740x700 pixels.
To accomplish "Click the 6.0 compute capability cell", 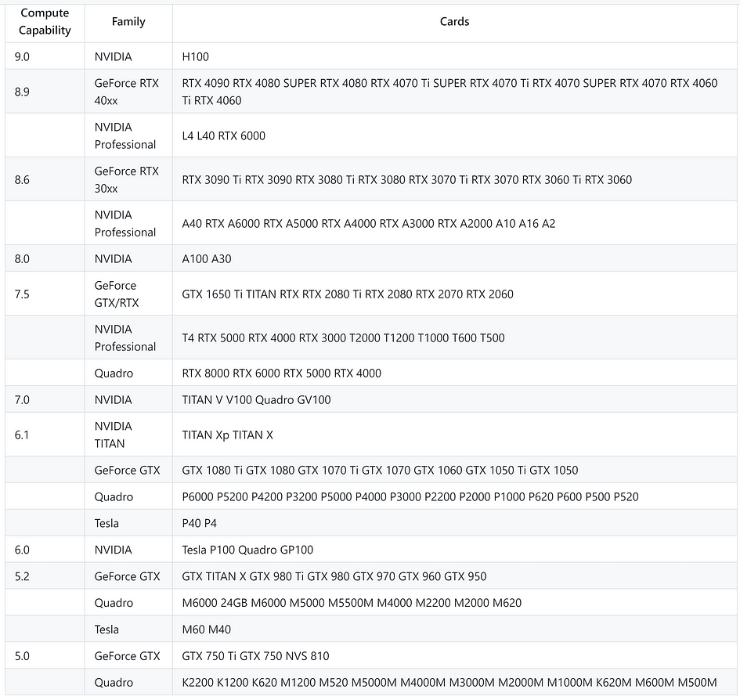I will (x=45, y=550).
